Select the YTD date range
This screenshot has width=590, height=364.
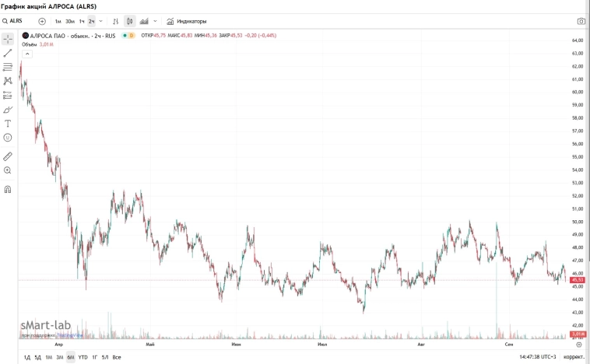[83, 357]
